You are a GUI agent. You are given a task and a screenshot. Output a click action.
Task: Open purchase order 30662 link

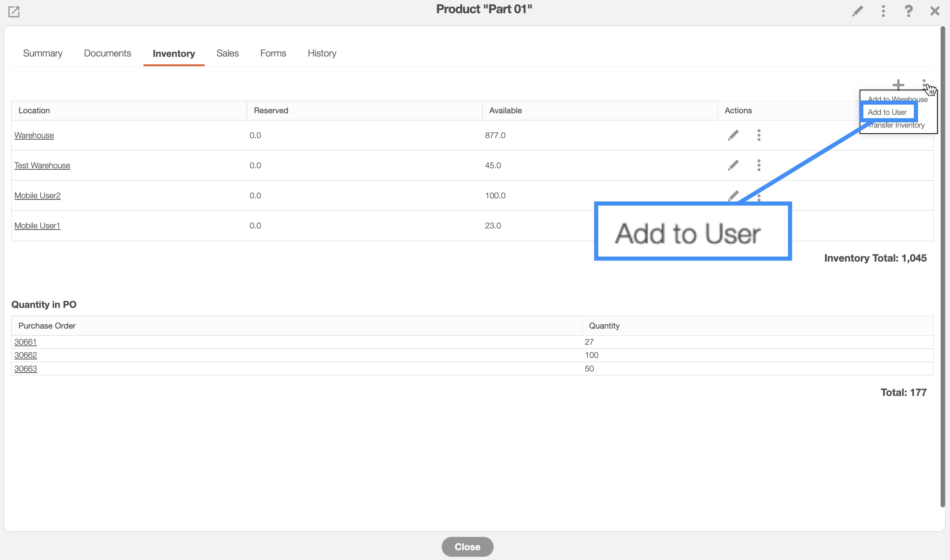pyautogui.click(x=26, y=355)
